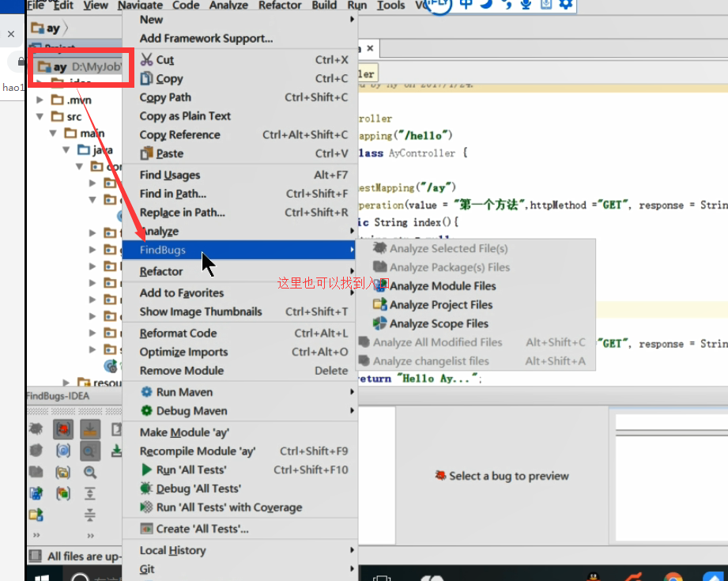The height and width of the screenshot is (581, 728).
Task: Click the green import bug collection icon
Action: pyautogui.click(x=116, y=451)
